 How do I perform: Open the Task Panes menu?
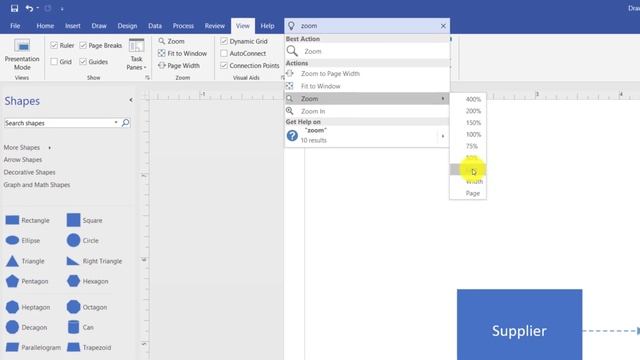click(136, 54)
